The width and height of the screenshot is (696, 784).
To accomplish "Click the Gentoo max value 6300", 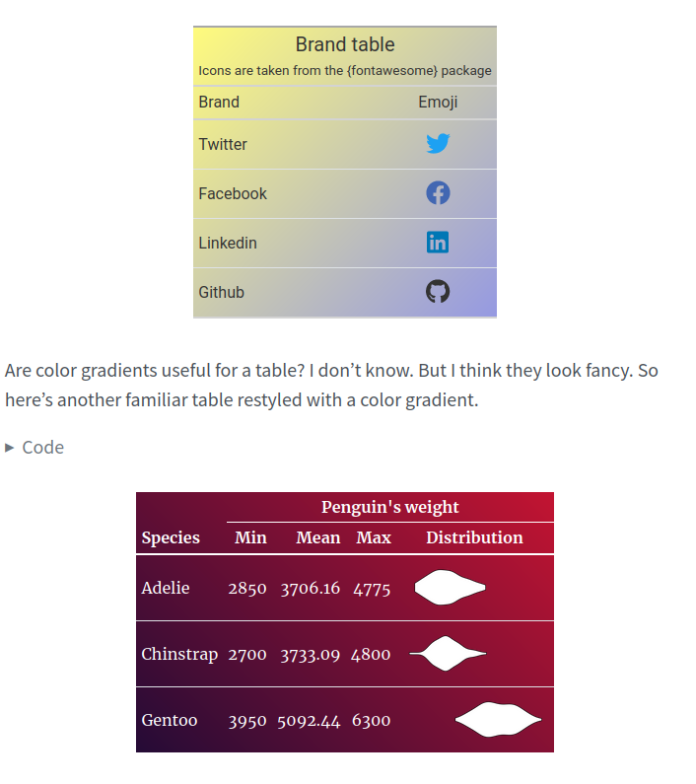I will (372, 721).
